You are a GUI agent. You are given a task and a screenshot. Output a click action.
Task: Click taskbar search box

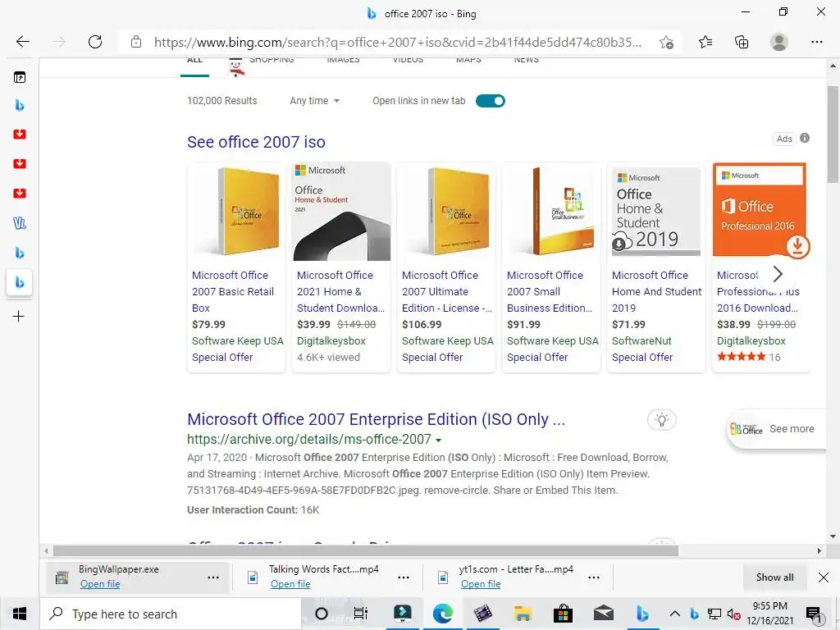pos(171,614)
